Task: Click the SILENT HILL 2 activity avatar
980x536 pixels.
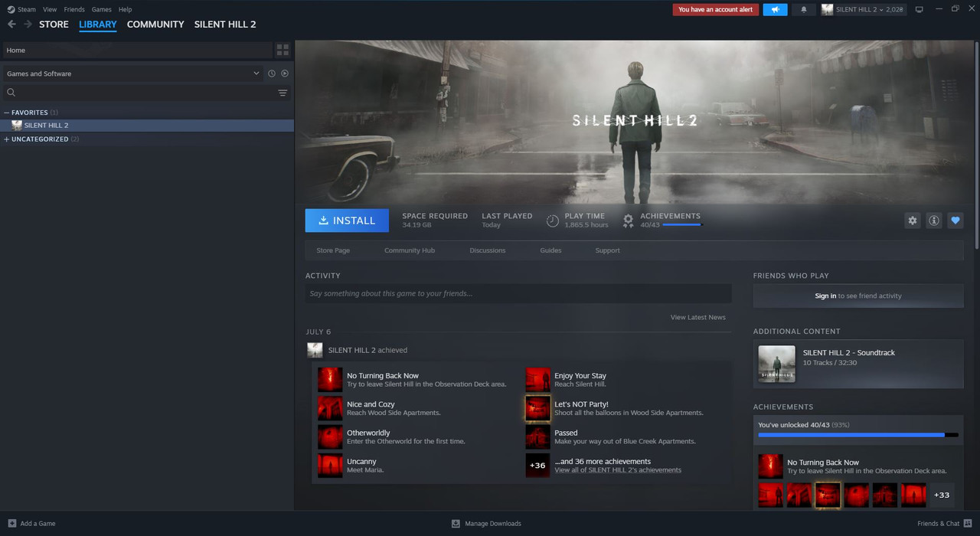Action: tap(315, 350)
